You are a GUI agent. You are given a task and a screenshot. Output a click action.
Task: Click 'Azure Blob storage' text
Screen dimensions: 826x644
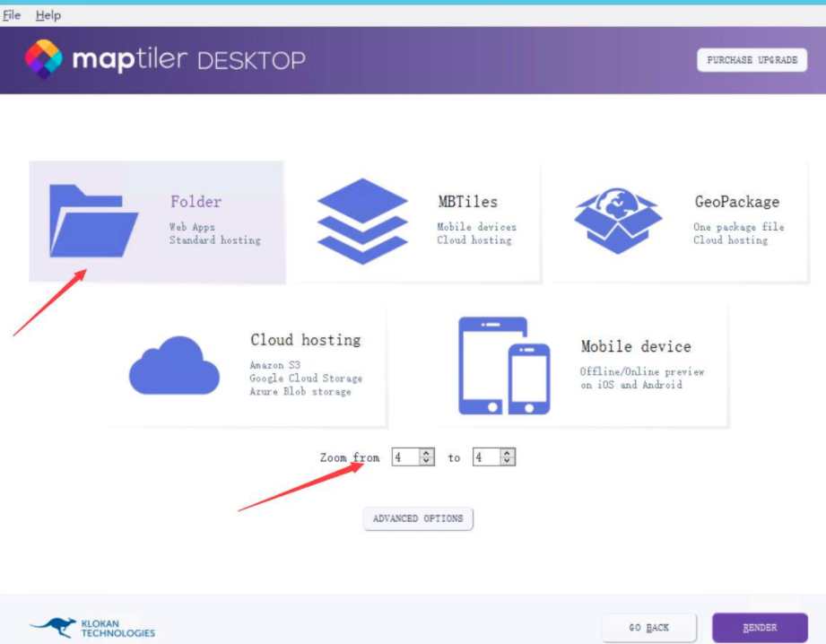[300, 392]
